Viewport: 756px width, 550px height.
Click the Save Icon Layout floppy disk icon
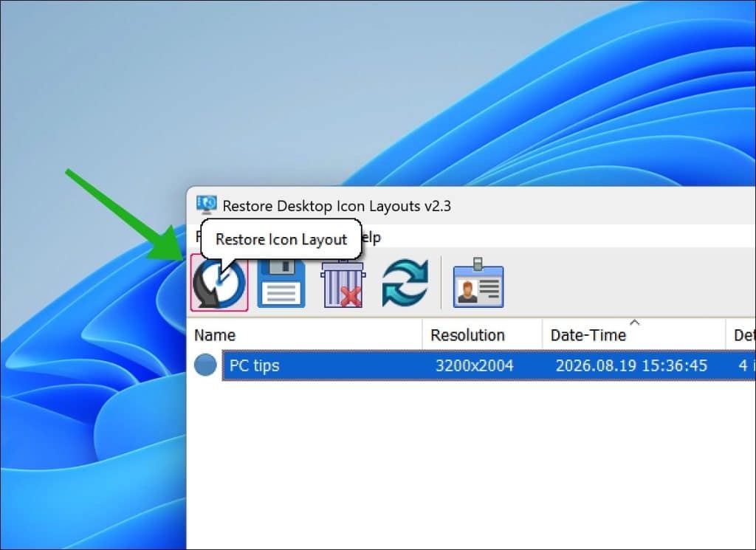pyautogui.click(x=281, y=283)
